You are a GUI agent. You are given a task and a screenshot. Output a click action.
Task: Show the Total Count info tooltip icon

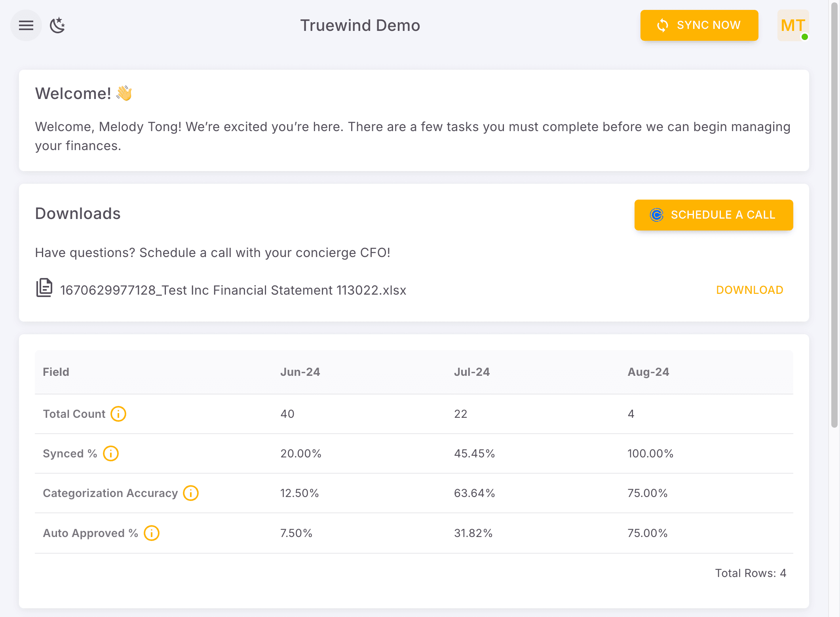118,414
